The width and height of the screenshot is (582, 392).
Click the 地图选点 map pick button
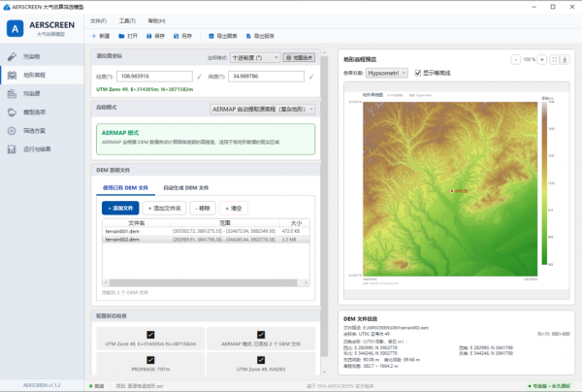(x=299, y=57)
